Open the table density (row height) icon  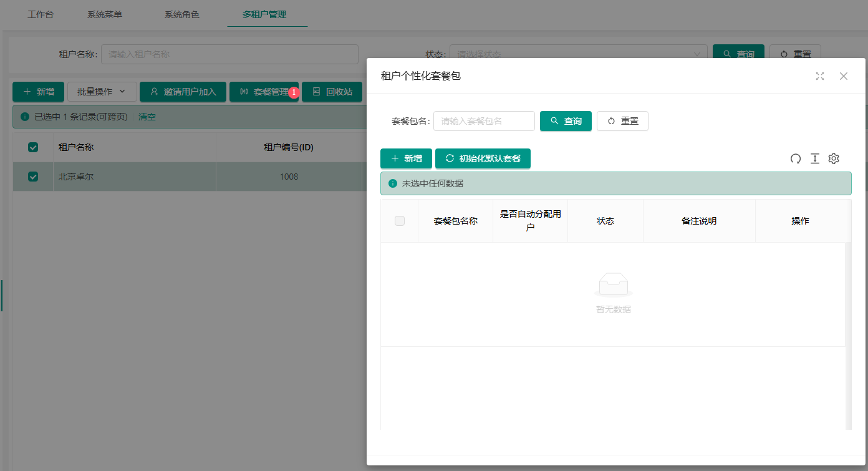tap(814, 158)
